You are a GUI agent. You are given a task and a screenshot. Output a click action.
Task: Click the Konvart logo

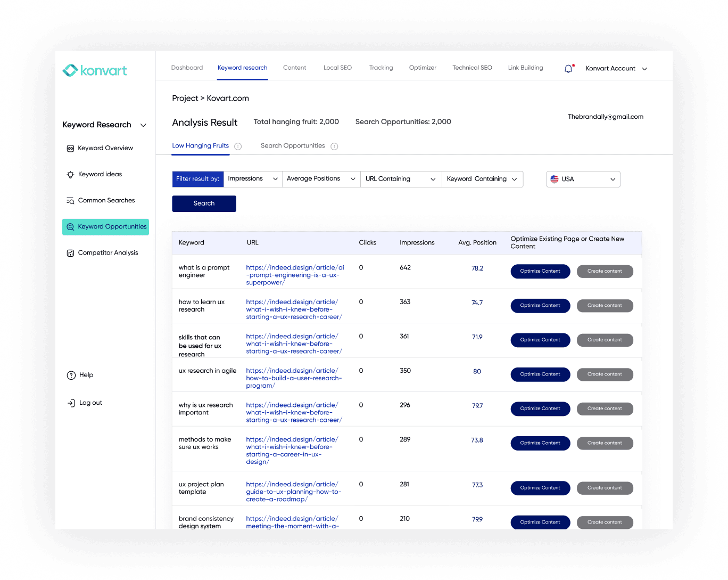coord(94,70)
